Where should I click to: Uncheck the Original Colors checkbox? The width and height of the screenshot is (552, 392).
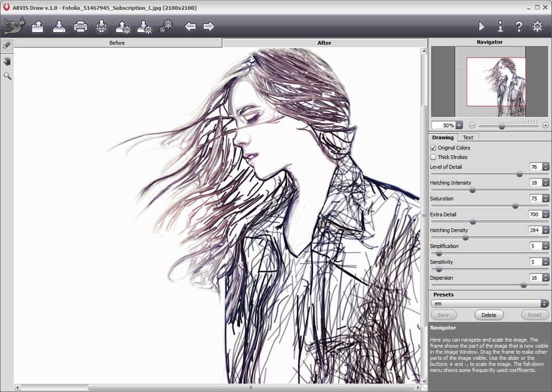(x=433, y=148)
